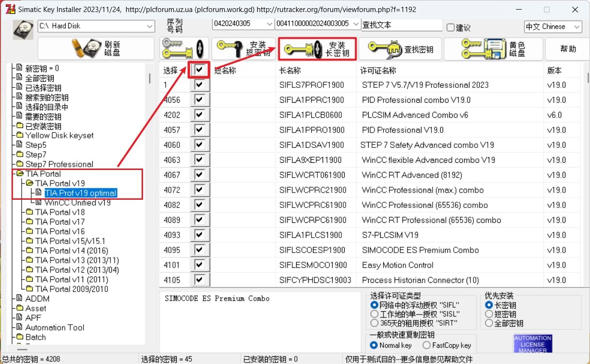Click the folder icon beside Step7 Professional
The height and width of the screenshot is (364, 590).
point(19,164)
